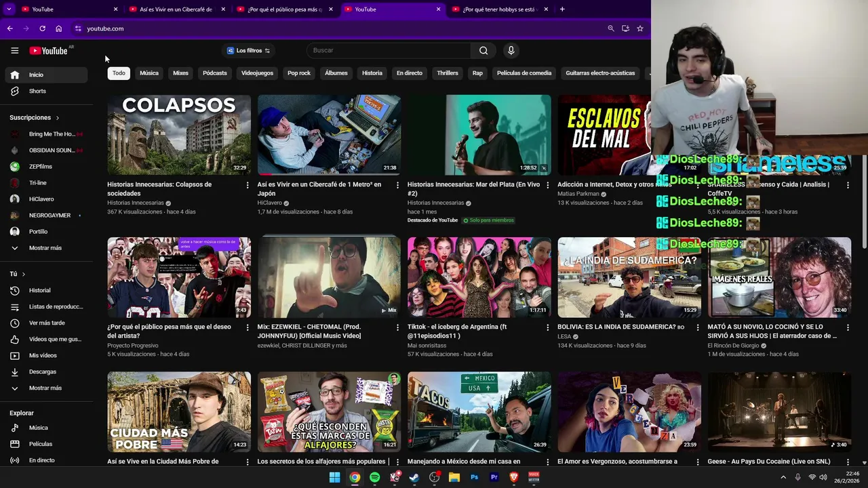Open the browser home page icon
The image size is (868, 488).
coord(58,28)
